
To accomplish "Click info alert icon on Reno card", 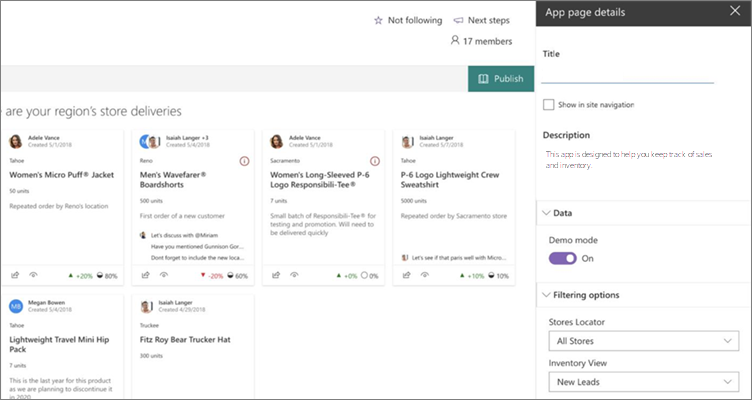I will [244, 161].
